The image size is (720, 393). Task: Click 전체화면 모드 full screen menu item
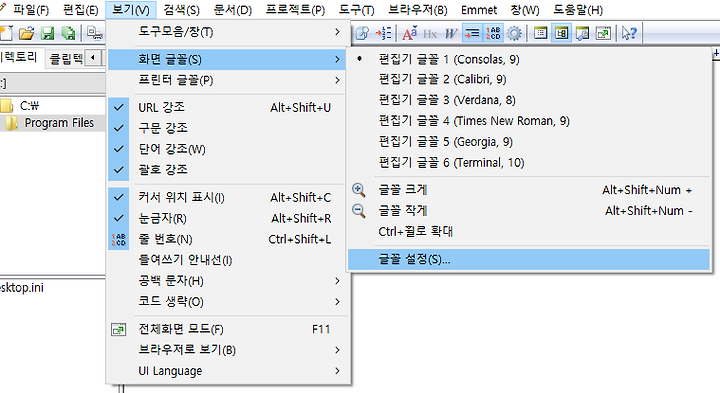228,329
